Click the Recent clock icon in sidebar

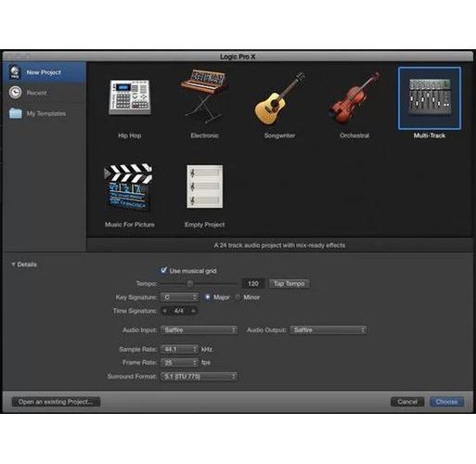[15, 93]
